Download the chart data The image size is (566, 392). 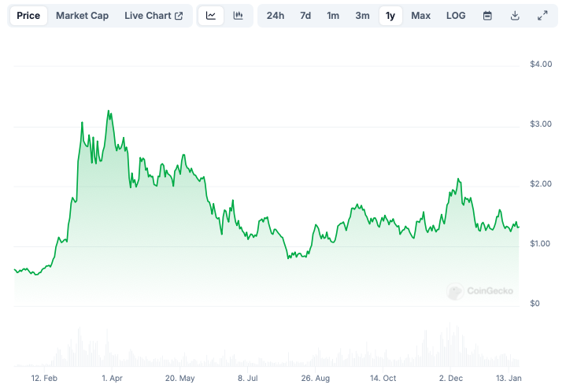(515, 16)
